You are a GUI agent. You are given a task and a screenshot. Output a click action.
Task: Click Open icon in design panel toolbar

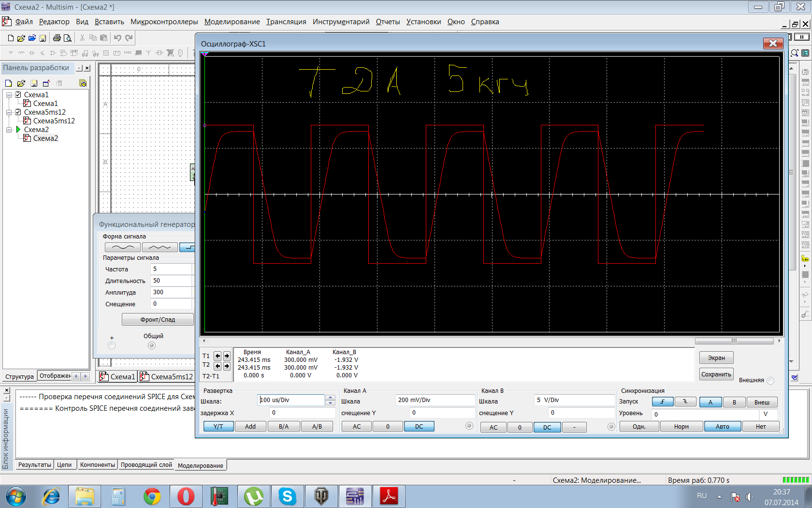click(x=21, y=83)
